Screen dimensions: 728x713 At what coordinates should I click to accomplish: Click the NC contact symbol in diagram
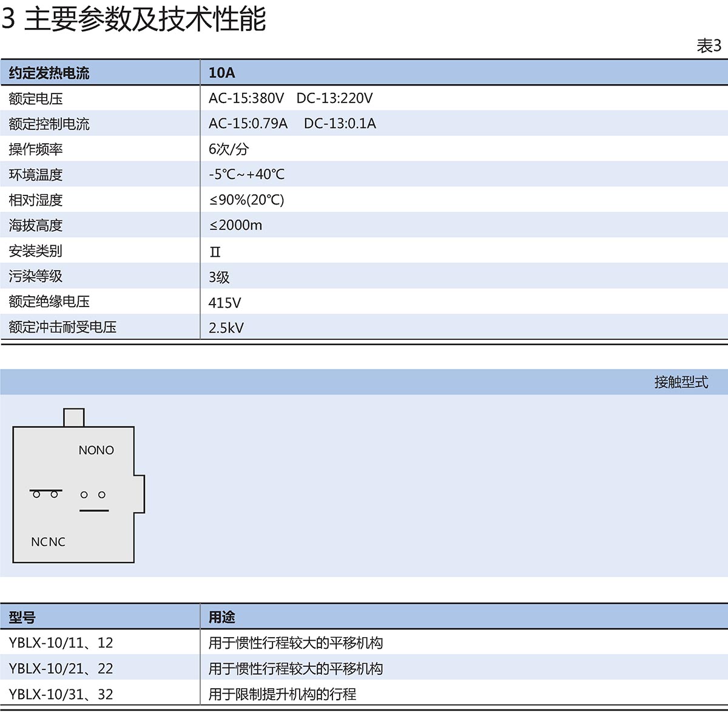point(45,493)
